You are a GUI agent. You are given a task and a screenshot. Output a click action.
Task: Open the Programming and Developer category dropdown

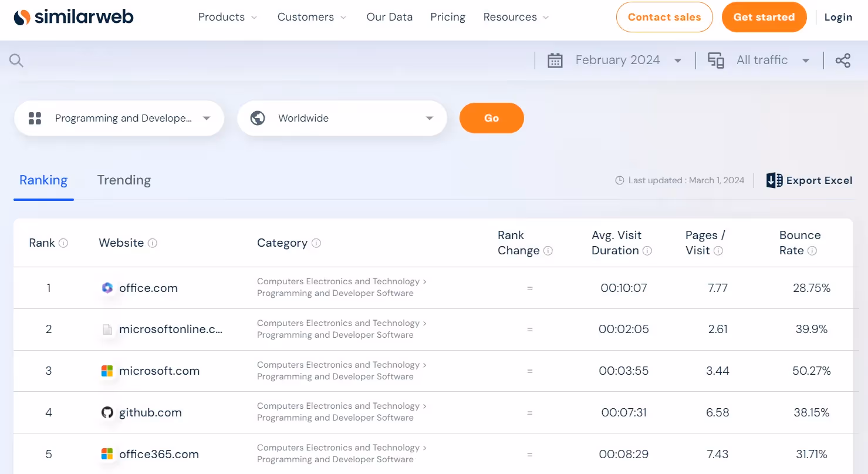coord(207,117)
